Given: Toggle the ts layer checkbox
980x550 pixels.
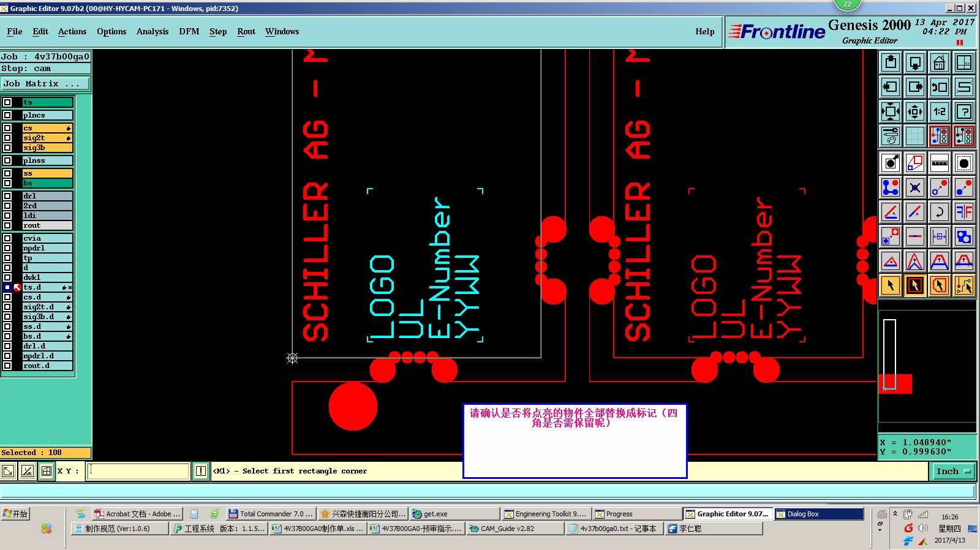Looking at the screenshot, I should (x=7, y=102).
